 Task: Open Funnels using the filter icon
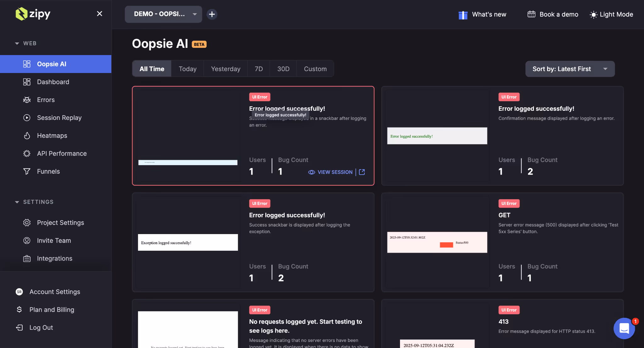[27, 171]
